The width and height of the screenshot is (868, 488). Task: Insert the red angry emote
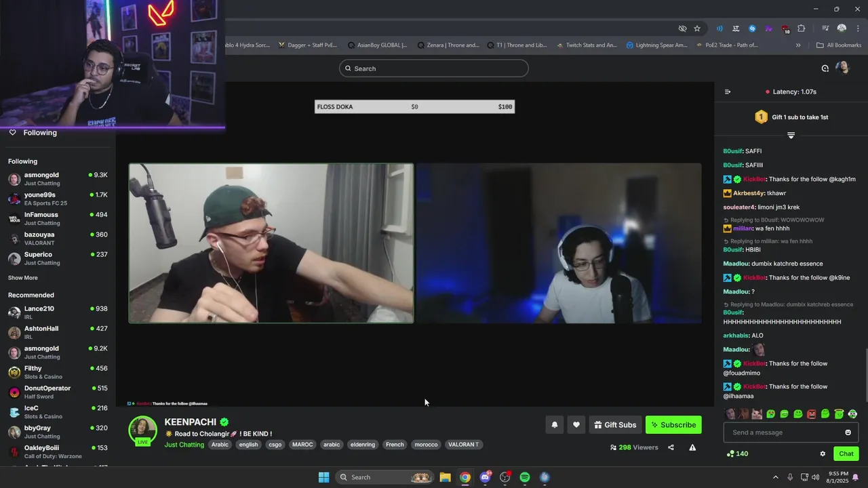click(812, 414)
